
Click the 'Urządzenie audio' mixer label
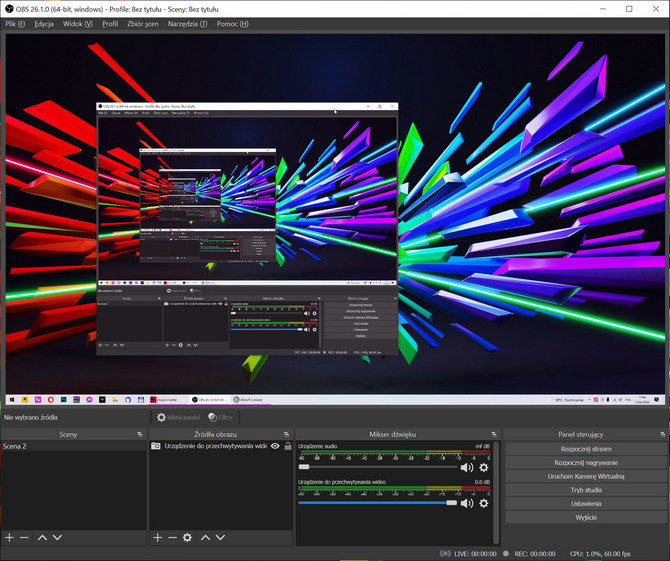pyautogui.click(x=317, y=446)
